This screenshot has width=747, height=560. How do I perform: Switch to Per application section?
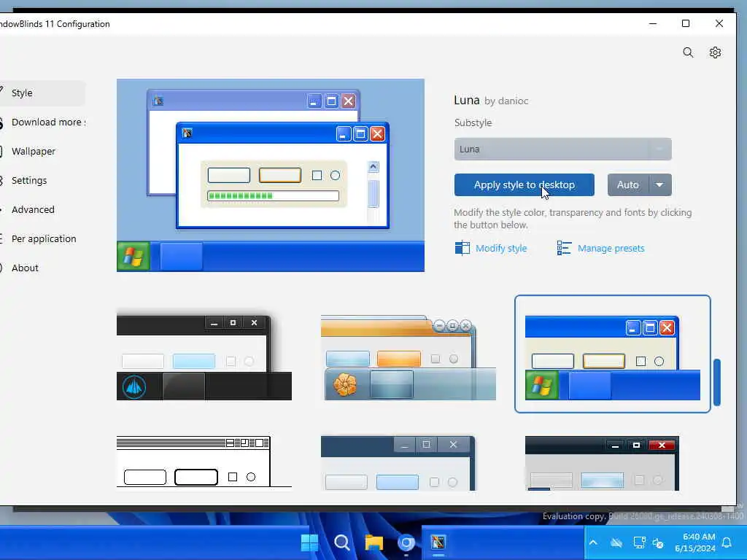(42, 238)
